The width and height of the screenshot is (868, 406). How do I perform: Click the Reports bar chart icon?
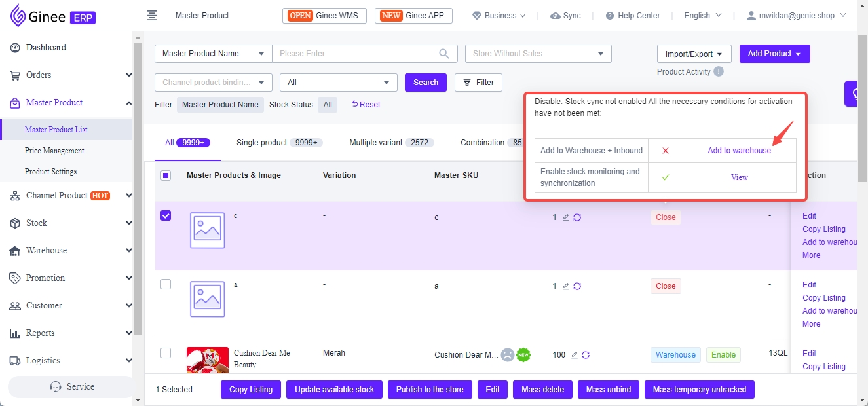click(14, 333)
